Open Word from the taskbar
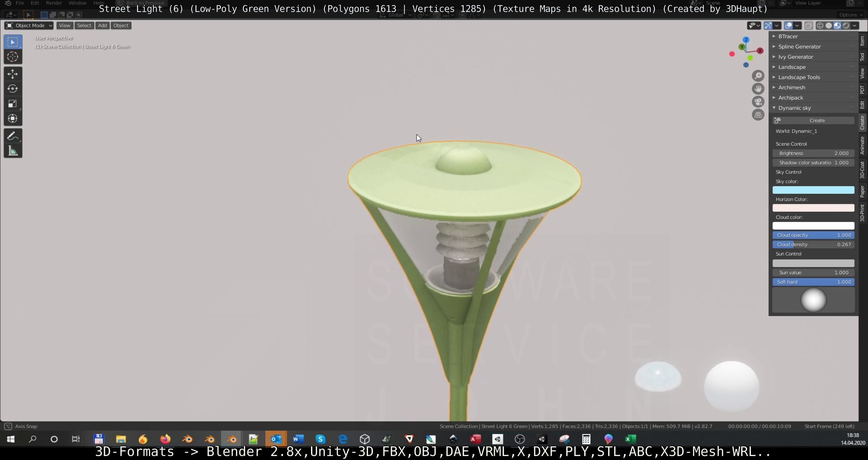 pos(298,439)
